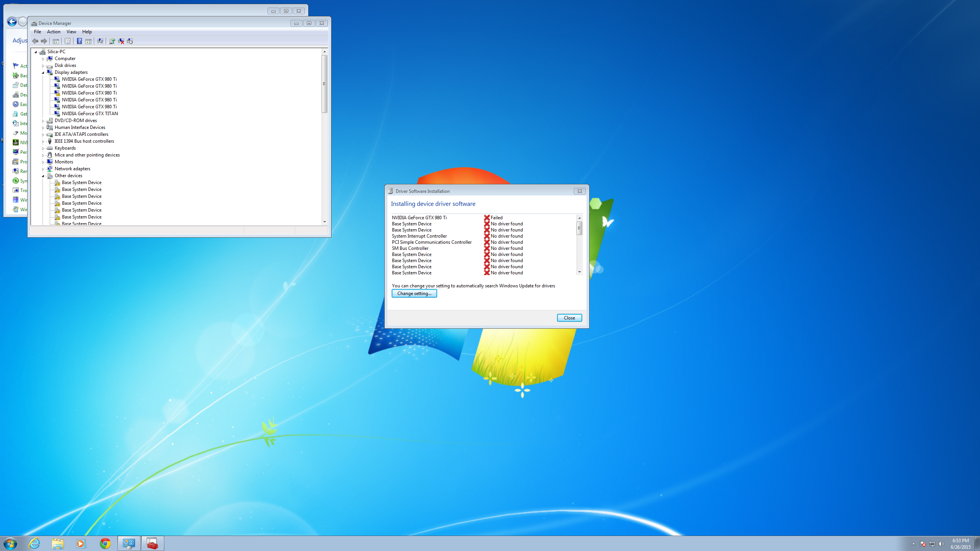Click the driver list scrollbar down arrow
The image size is (980, 551).
(x=580, y=272)
